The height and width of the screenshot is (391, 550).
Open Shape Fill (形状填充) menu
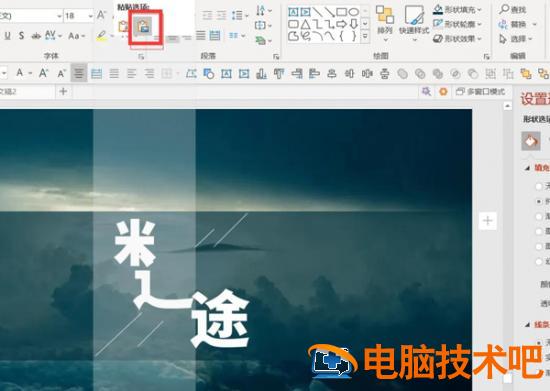pyautogui.click(x=457, y=10)
